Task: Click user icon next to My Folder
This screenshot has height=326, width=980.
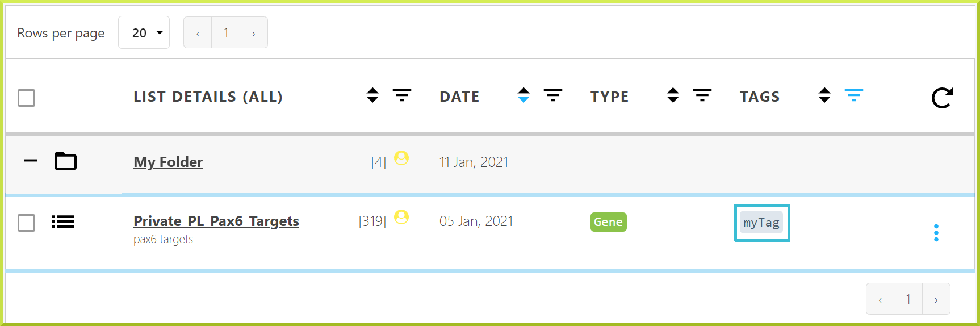Action: click(x=401, y=158)
